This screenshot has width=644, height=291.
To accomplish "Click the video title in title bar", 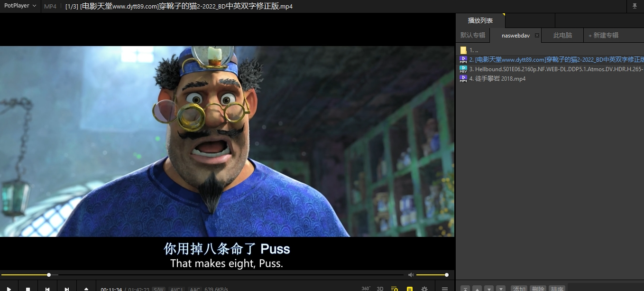I will click(179, 6).
